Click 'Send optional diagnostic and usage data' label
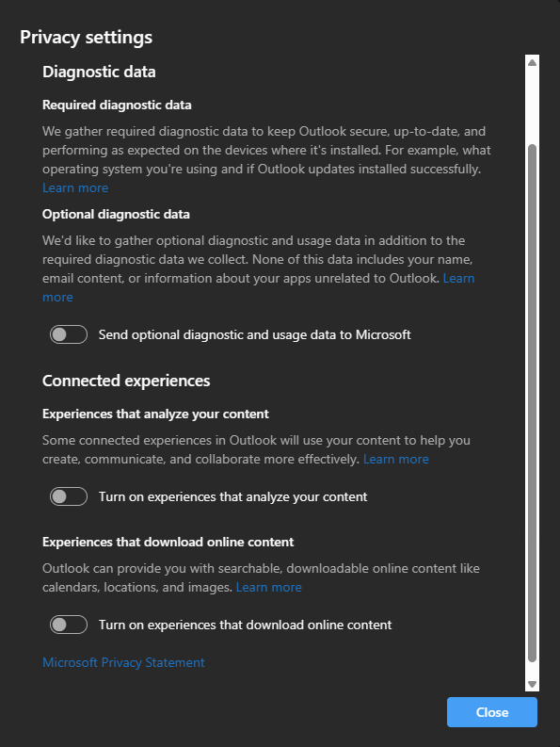 tap(255, 335)
